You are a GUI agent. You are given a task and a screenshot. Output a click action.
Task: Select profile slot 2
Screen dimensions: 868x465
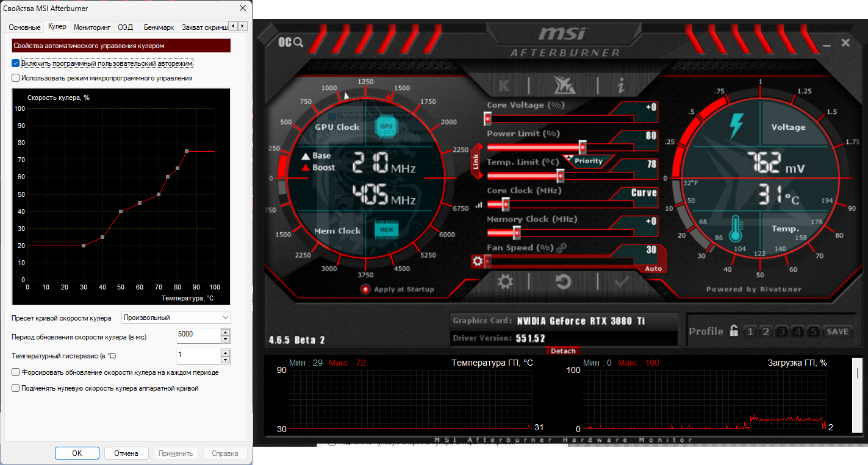(766, 332)
